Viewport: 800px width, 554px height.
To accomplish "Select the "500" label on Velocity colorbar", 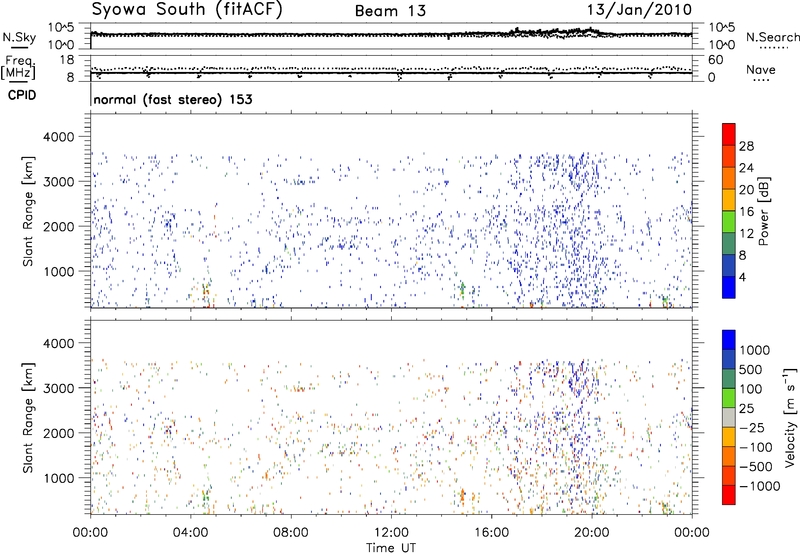I will (x=752, y=370).
